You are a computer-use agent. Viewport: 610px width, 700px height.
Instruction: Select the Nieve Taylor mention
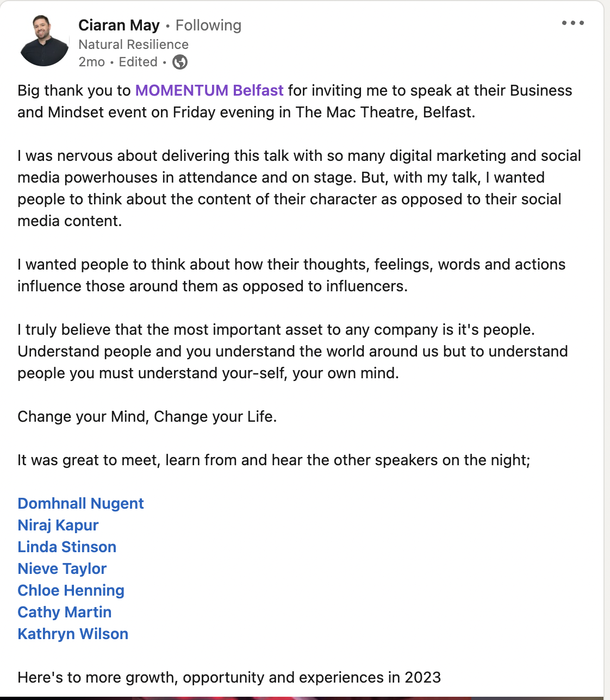point(62,568)
